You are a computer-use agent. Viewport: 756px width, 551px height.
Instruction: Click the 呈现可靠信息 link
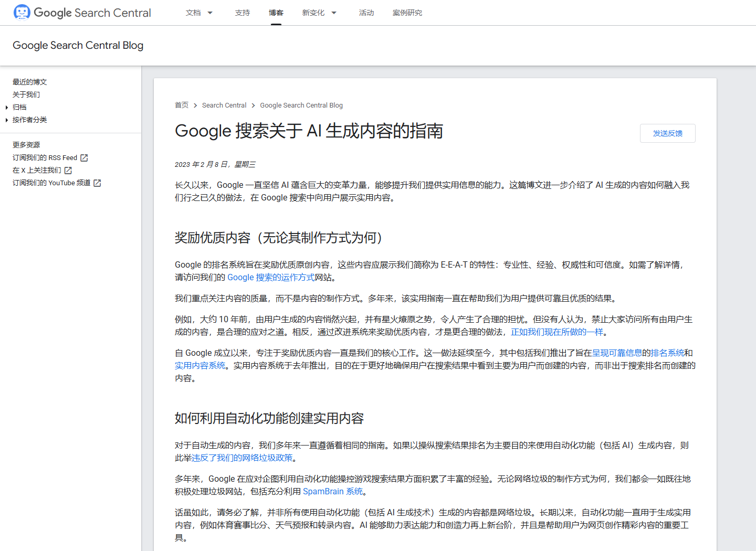click(617, 353)
